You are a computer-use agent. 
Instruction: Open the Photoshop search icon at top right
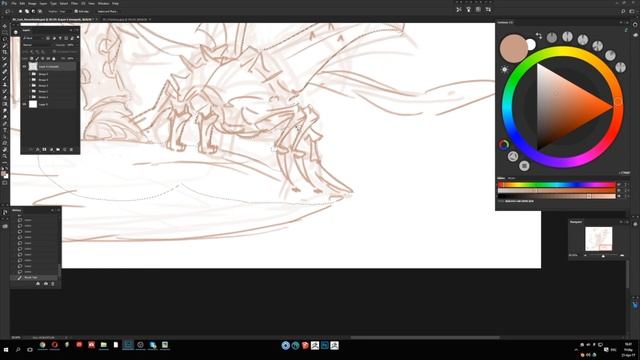click(x=623, y=11)
